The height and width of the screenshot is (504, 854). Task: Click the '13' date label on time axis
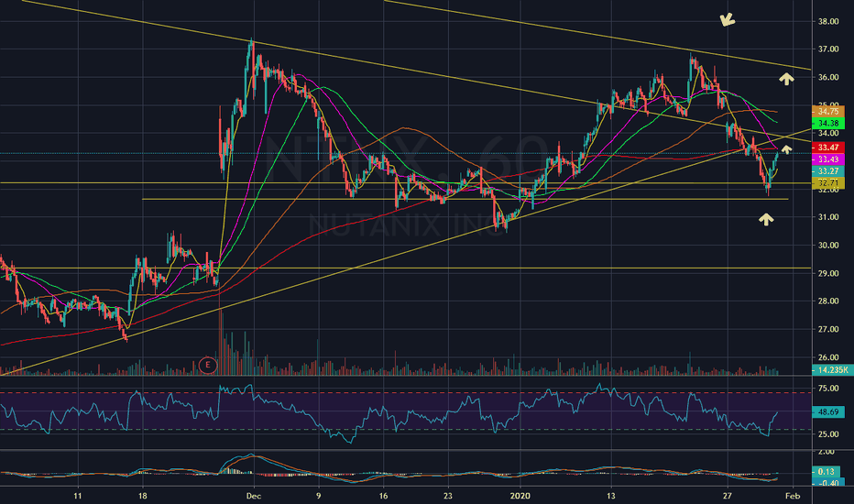tap(611, 496)
